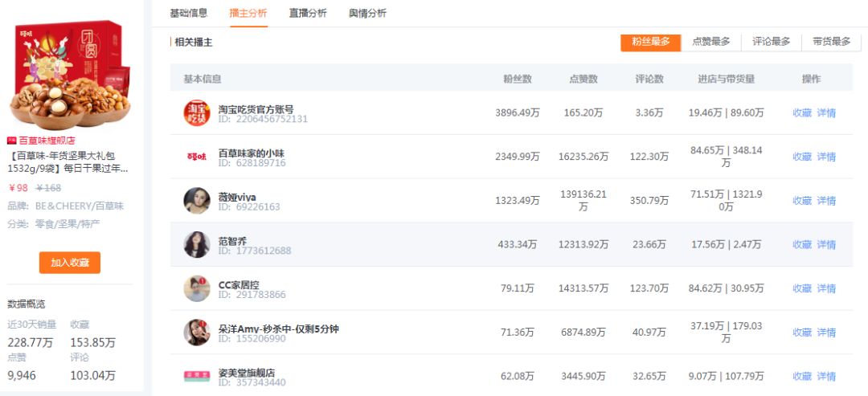Click the ¥98 price
Screen dimensions: 868x396
pyautogui.click(x=18, y=188)
